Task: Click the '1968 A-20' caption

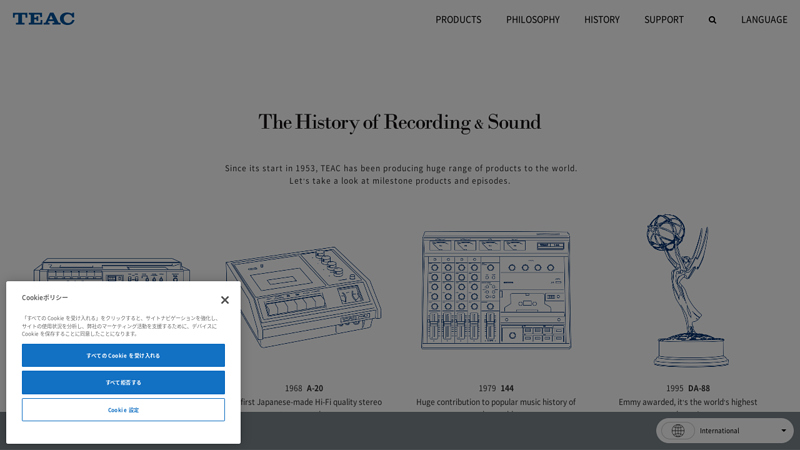Action: [x=304, y=388]
